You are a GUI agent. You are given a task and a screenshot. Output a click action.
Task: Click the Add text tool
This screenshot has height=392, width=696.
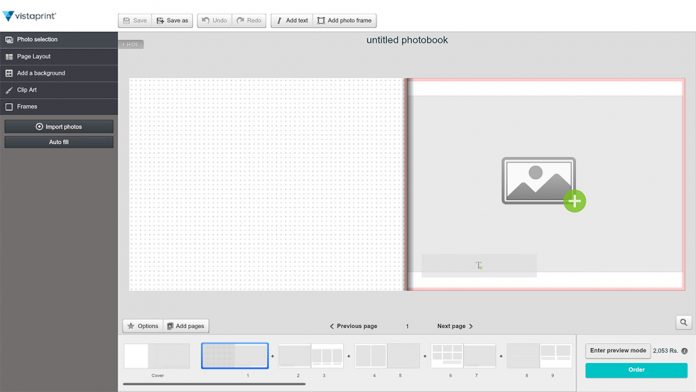292,20
